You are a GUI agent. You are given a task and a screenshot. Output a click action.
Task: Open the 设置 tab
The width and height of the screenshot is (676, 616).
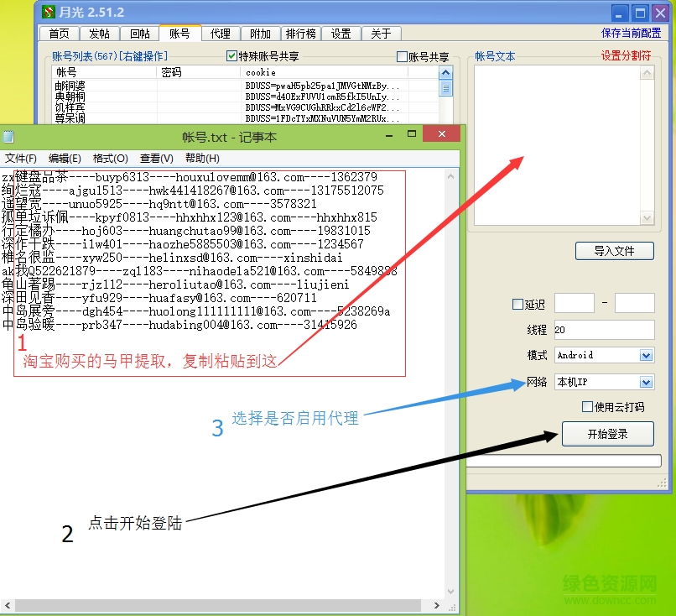[x=341, y=34]
